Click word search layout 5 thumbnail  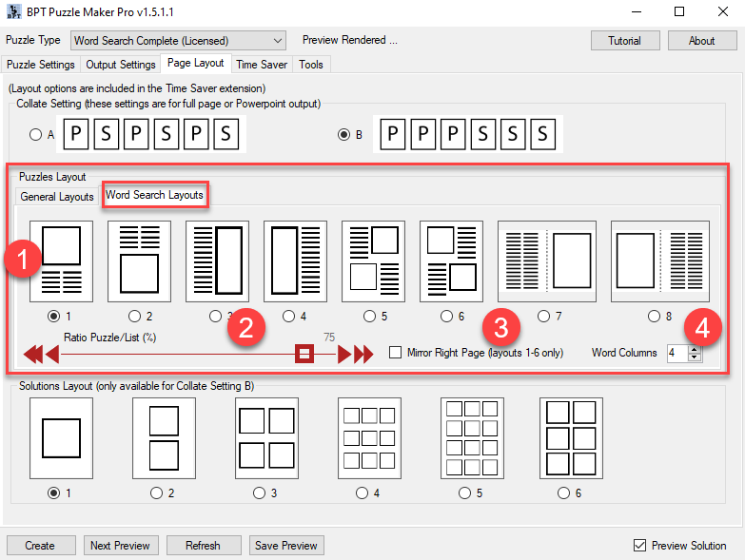[373, 260]
